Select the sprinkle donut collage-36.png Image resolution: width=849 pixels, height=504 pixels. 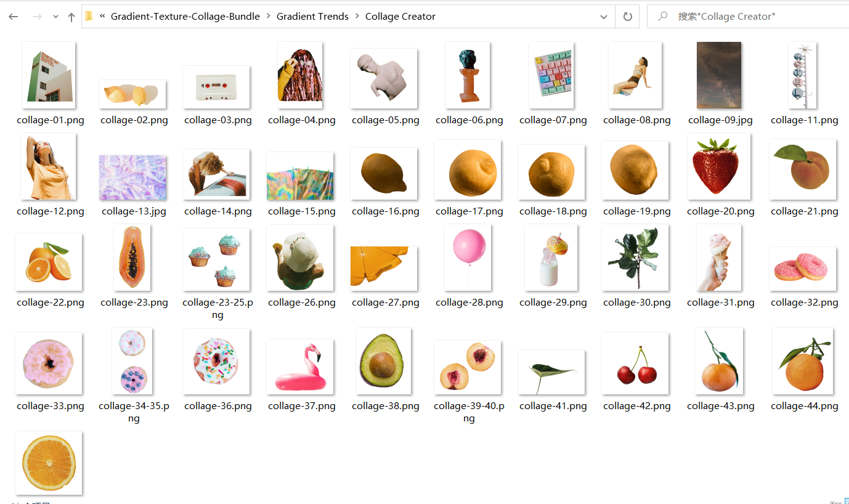point(216,362)
